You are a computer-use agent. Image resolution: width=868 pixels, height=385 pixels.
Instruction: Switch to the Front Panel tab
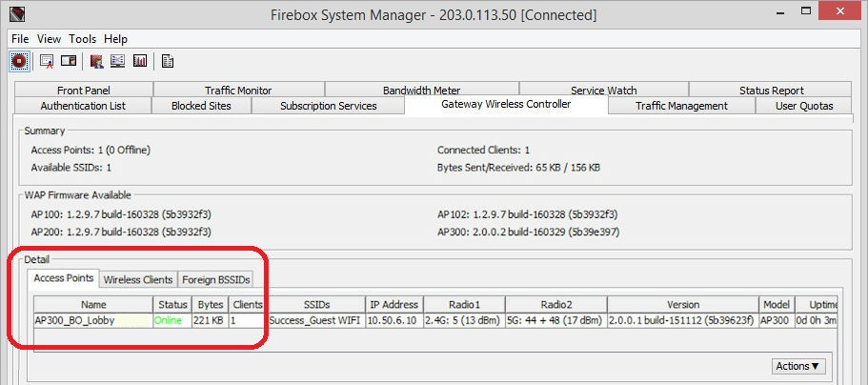click(84, 90)
